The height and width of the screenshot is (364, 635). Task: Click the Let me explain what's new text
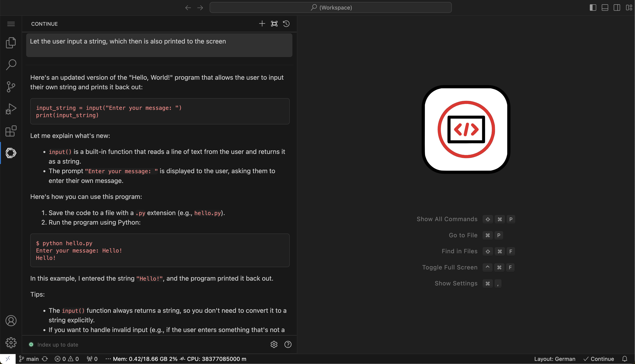(x=70, y=136)
